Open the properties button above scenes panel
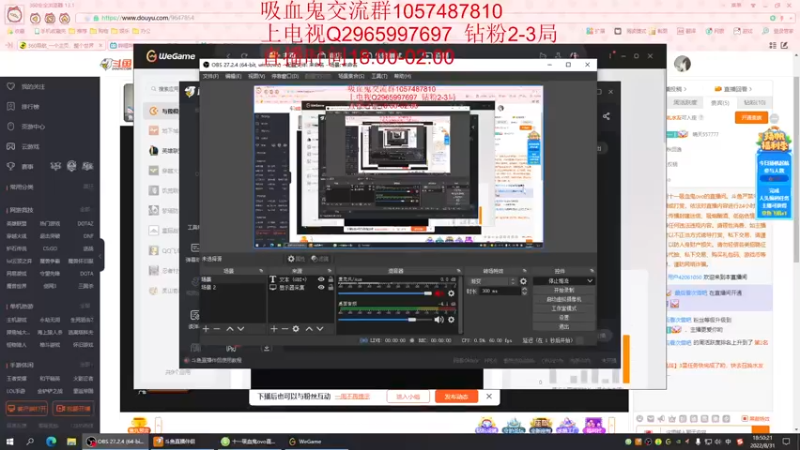Viewport: 800px width, 450px height. (296, 259)
